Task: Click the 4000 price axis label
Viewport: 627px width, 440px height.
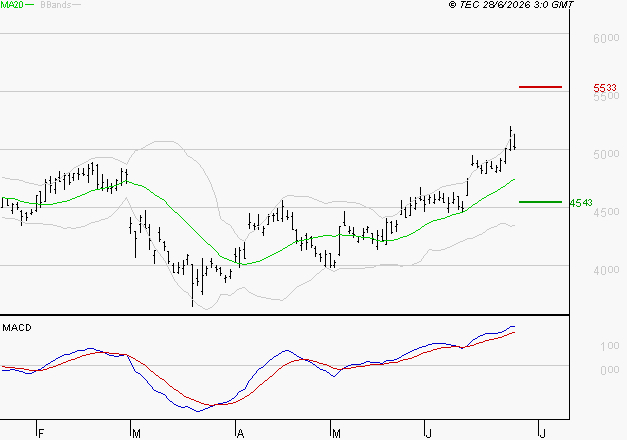Action: [x=606, y=270]
